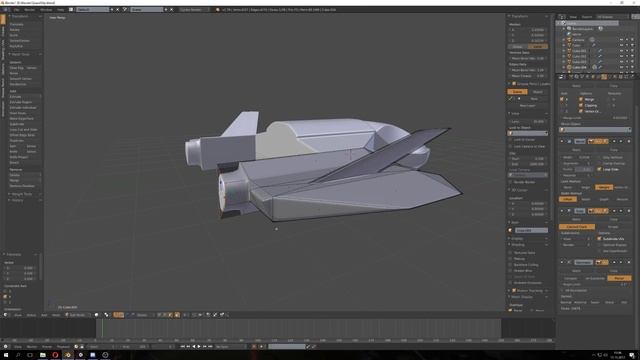
Task: Expand the Mesh Display panel in sidebar
Action: tap(528, 297)
